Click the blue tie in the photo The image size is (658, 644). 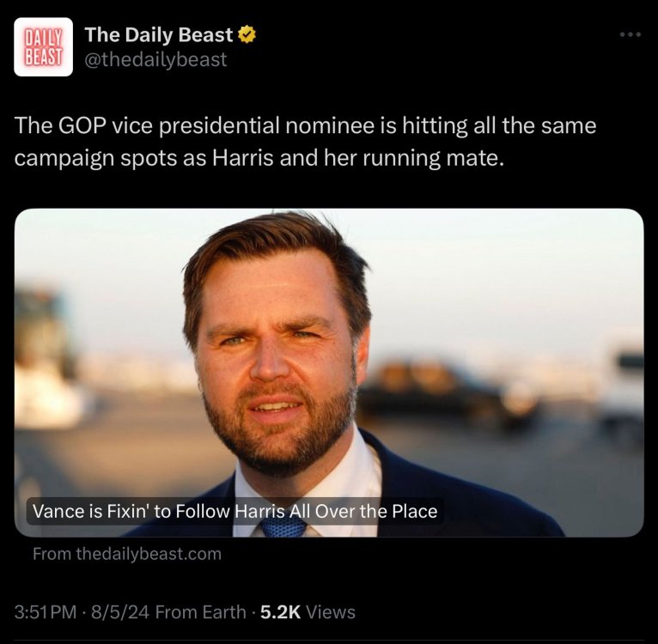pos(284,526)
